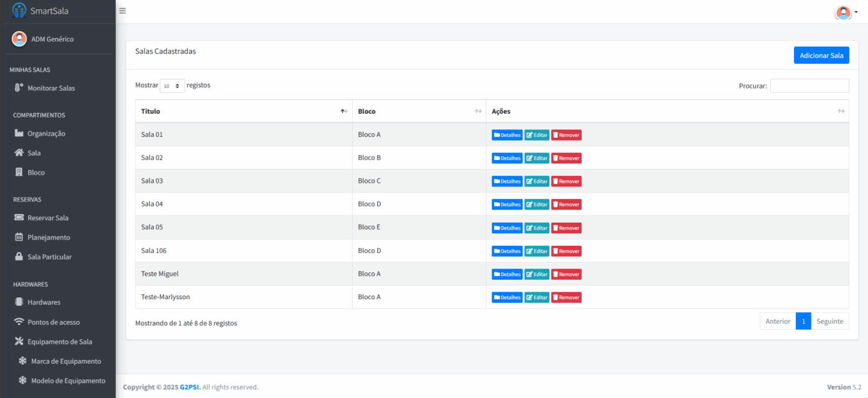868x398 pixels.
Task: Open the Mostrar registos count dropdown
Action: (172, 86)
